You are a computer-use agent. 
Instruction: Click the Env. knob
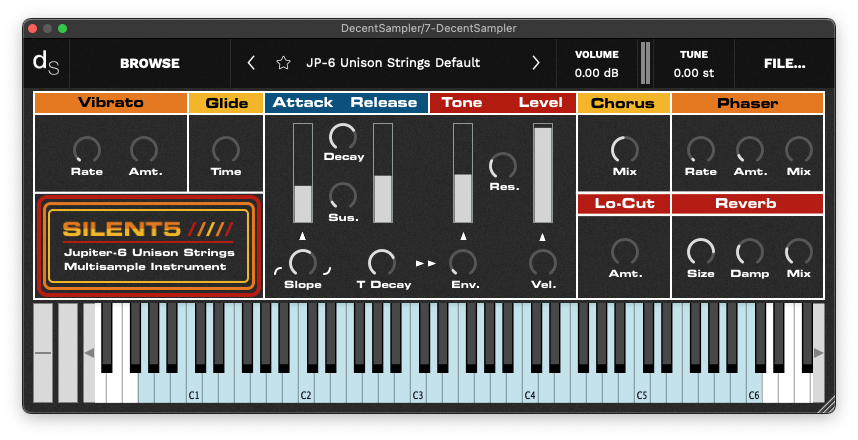click(463, 263)
